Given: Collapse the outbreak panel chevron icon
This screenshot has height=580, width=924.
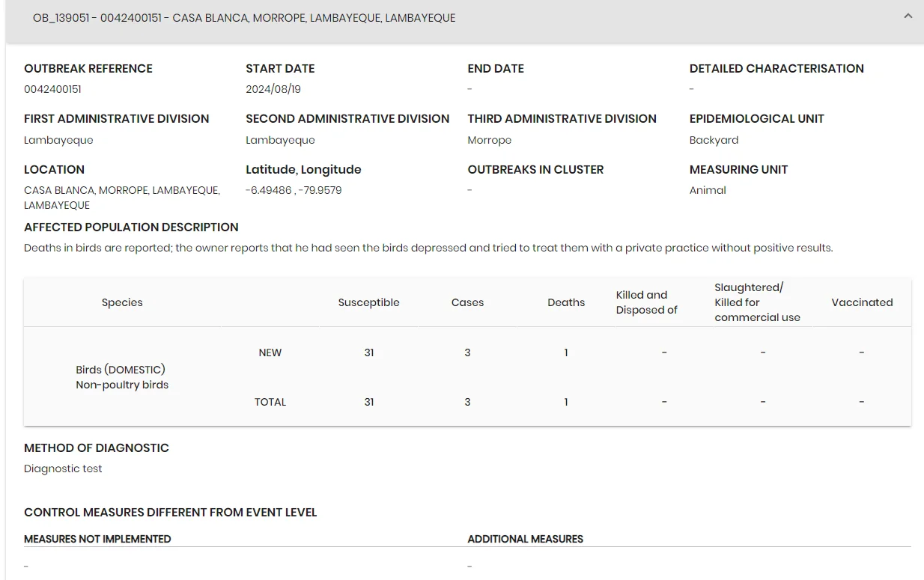Looking at the screenshot, I should tap(908, 16).
